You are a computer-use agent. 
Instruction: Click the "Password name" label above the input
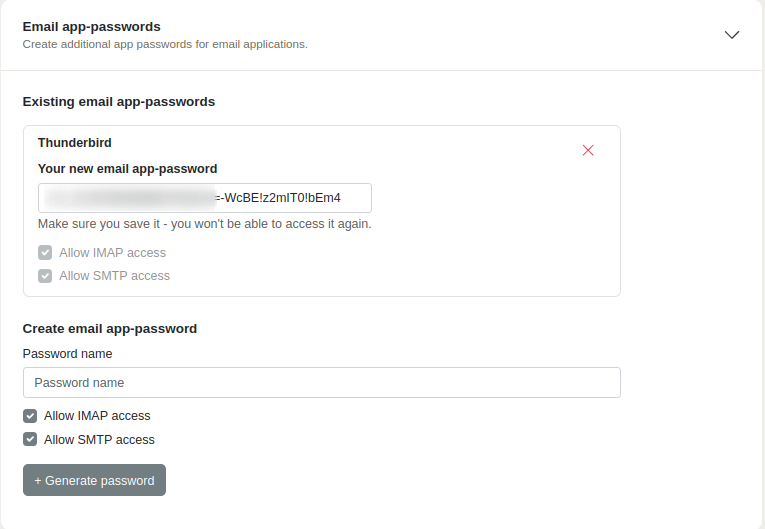(67, 354)
